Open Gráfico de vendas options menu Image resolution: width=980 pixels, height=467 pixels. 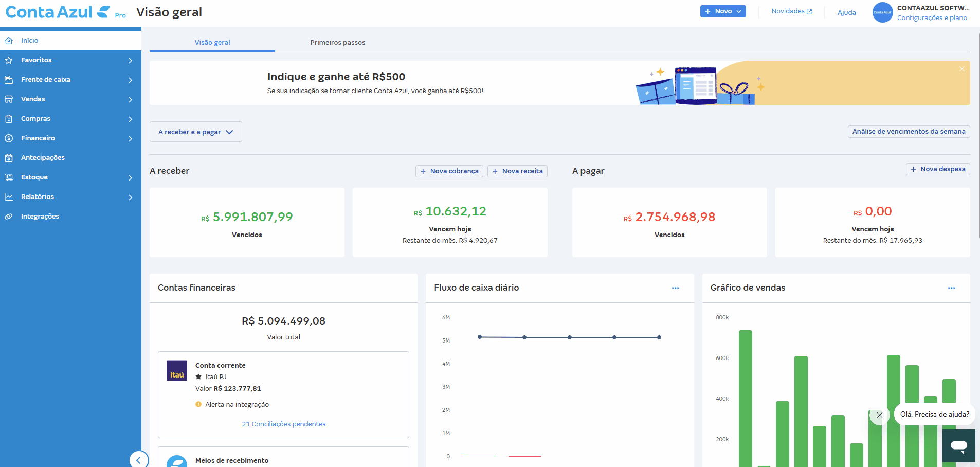point(951,288)
